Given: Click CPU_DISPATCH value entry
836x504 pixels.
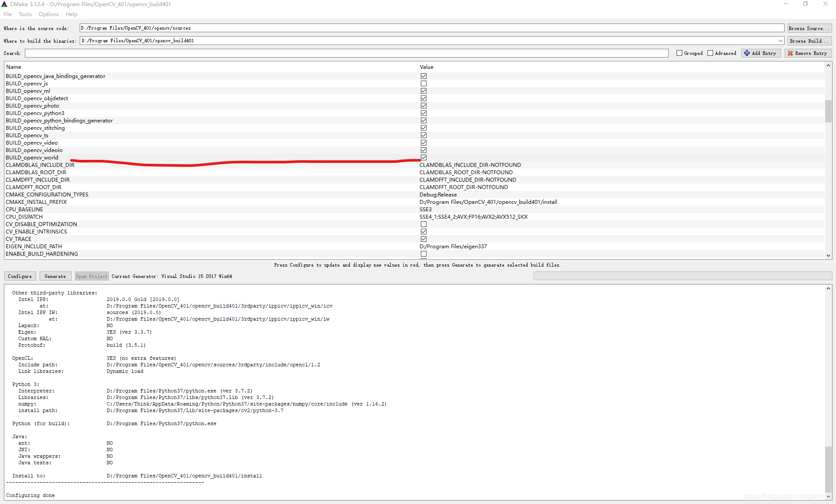Looking at the screenshot, I should pos(474,217).
